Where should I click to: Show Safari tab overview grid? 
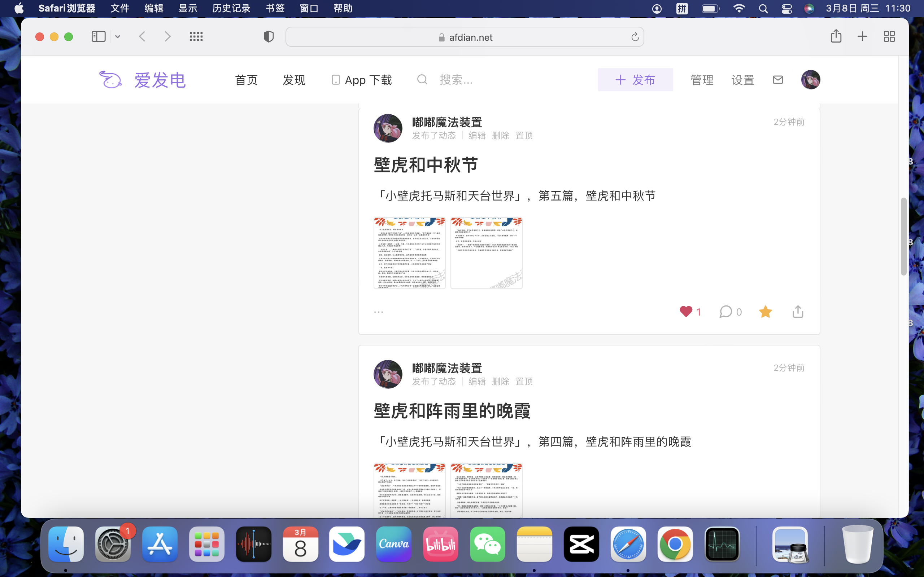[889, 37]
